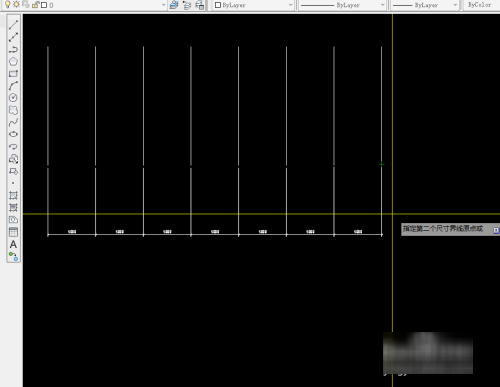Click the layer color square swatch
The image size is (500, 387).
coord(44,5)
